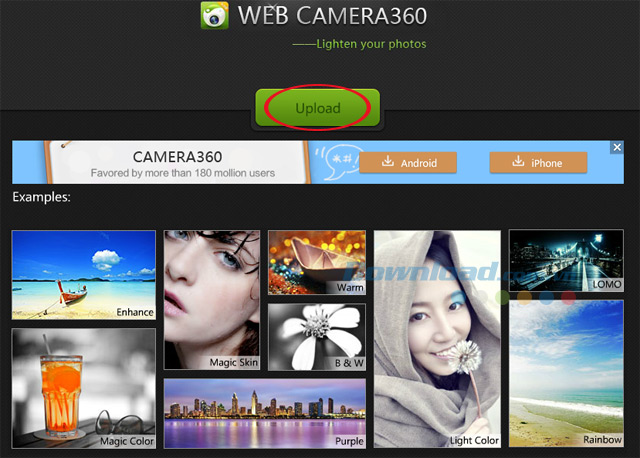
Task: Click the green Upload button
Action: click(x=318, y=108)
